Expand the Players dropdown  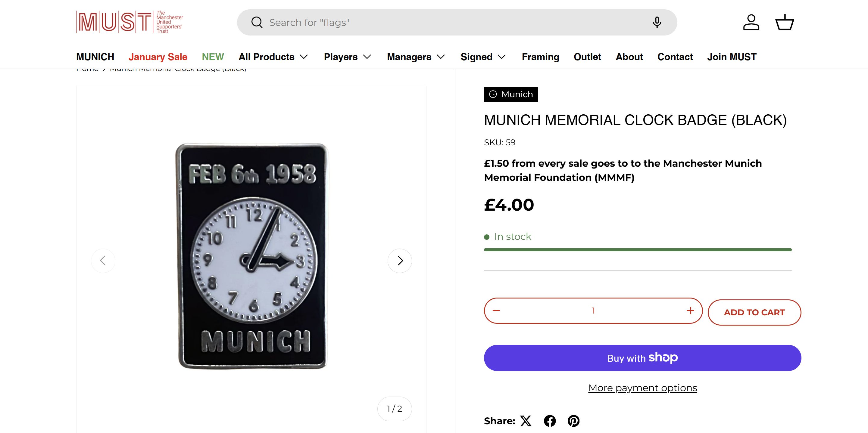[347, 57]
